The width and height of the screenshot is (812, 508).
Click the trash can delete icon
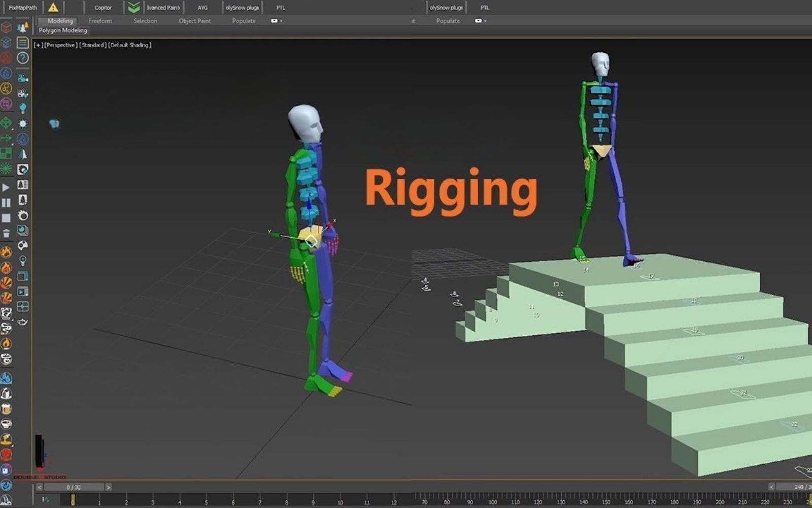(6, 233)
